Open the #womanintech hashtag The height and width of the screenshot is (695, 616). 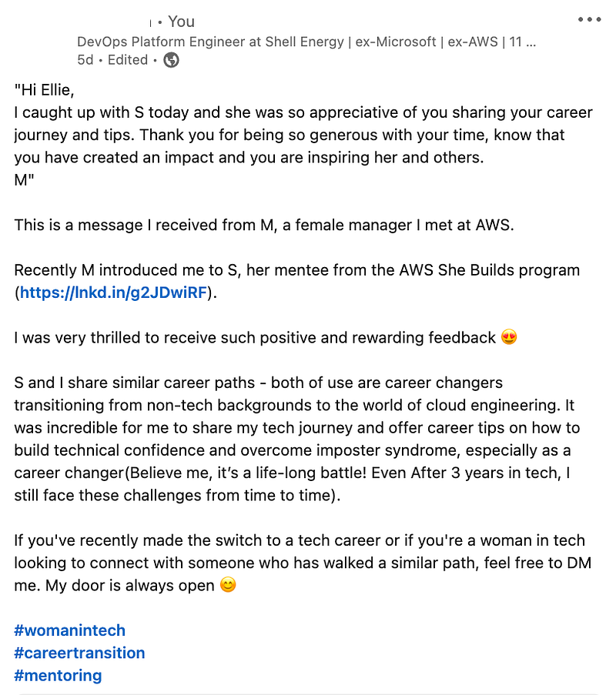(69, 630)
